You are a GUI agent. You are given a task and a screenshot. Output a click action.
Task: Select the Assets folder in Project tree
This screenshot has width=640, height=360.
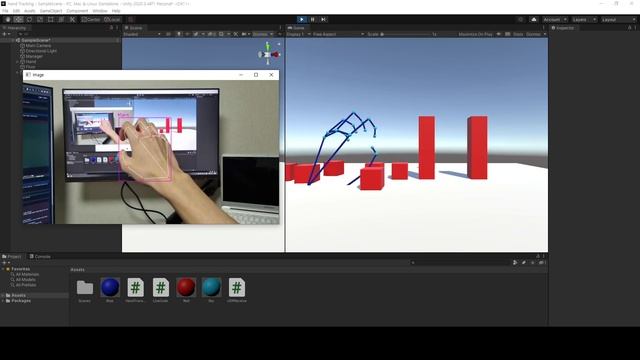pos(16,295)
